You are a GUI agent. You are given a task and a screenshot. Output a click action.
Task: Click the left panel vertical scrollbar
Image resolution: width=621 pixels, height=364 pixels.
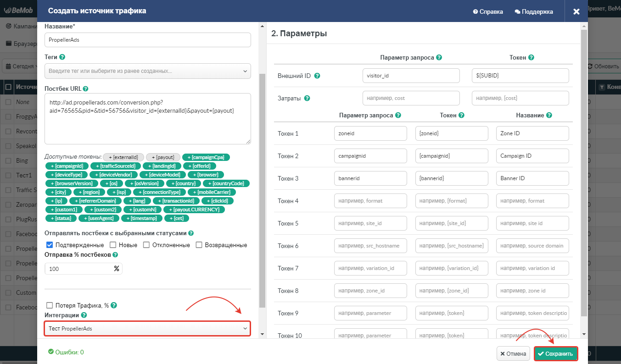263,190
